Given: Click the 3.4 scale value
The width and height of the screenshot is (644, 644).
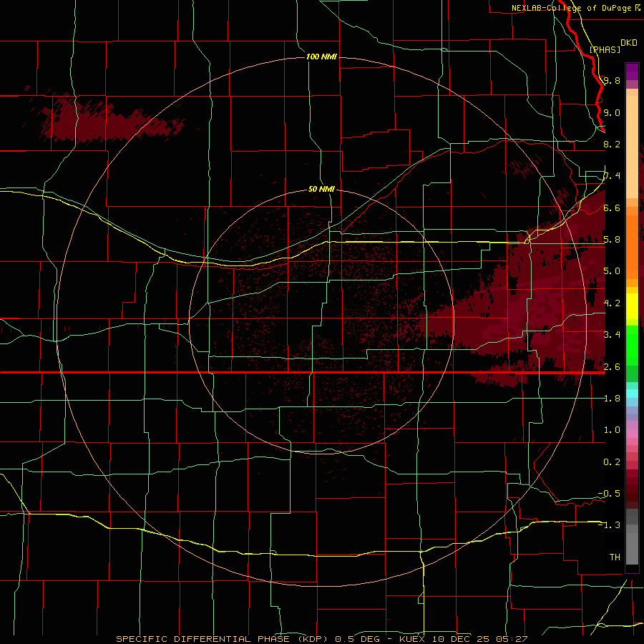Looking at the screenshot, I should [612, 334].
